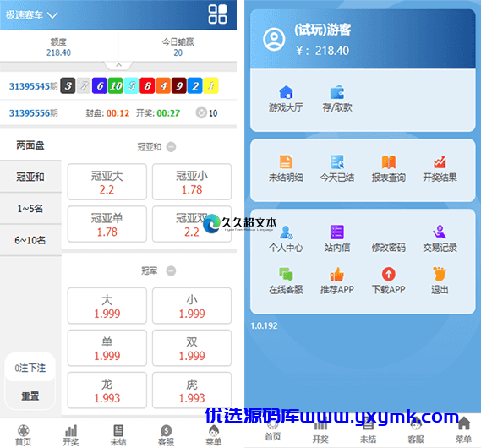Screen dimensions: 481x448
Task: Click the 31395556期 current issue number
Action: coord(34,113)
